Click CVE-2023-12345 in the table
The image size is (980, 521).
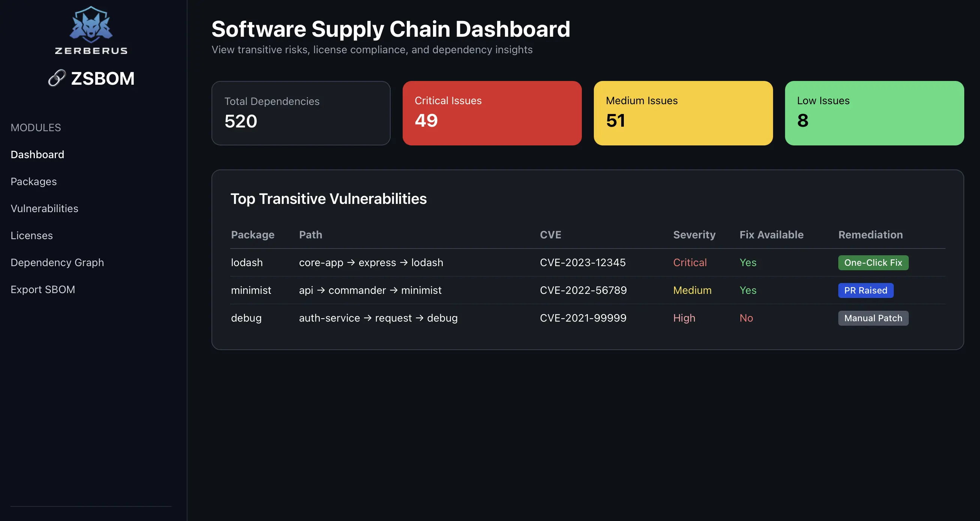(583, 262)
